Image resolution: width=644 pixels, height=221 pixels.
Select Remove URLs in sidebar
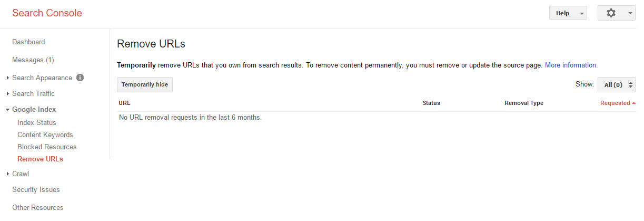(40, 159)
